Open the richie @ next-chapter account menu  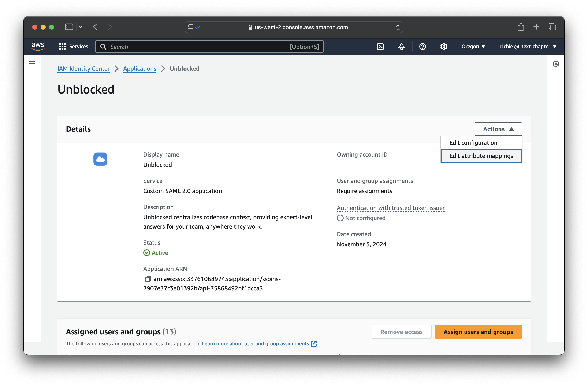528,47
